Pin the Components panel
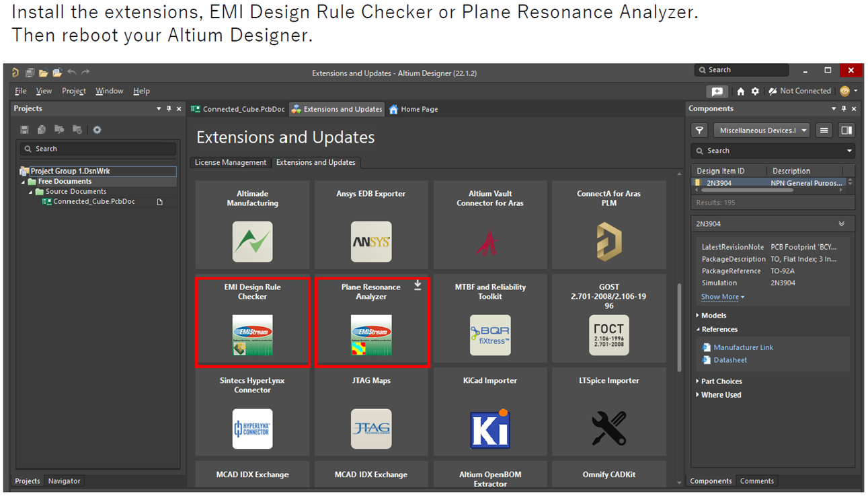868x496 pixels. pos(844,109)
